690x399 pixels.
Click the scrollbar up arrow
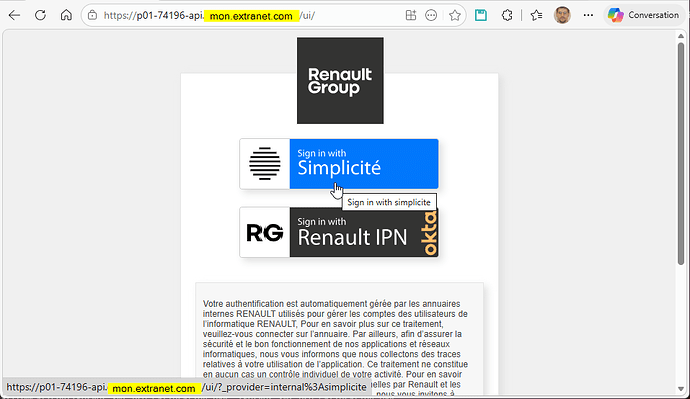(x=681, y=36)
